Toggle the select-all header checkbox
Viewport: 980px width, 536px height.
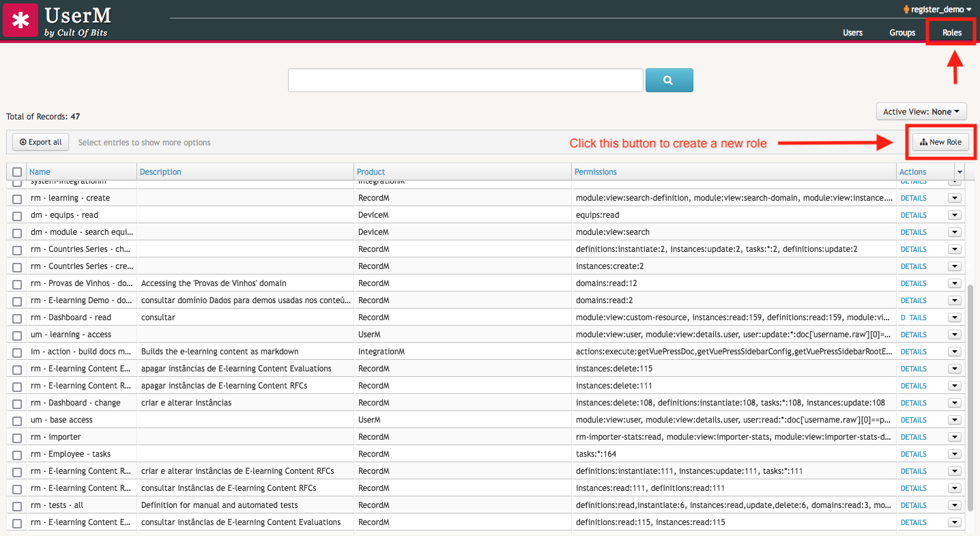(x=17, y=172)
